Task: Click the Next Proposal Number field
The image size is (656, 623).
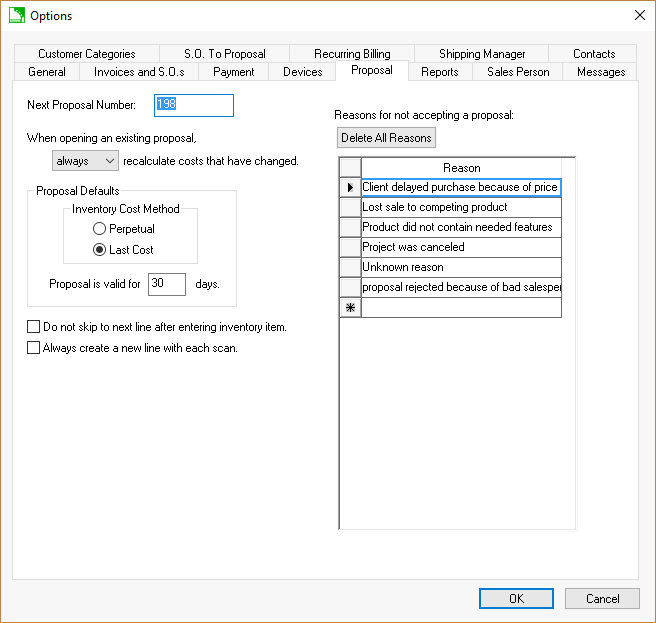Action: pyautogui.click(x=193, y=105)
